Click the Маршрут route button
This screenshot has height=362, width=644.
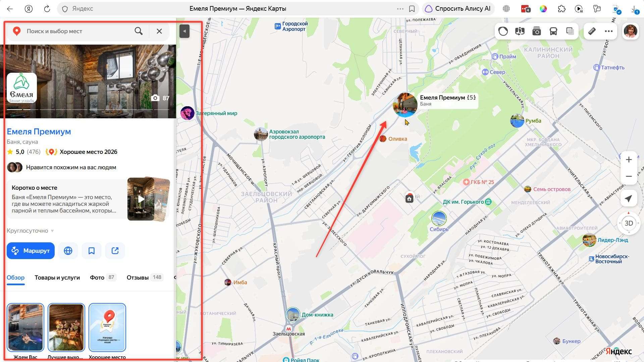click(x=31, y=251)
